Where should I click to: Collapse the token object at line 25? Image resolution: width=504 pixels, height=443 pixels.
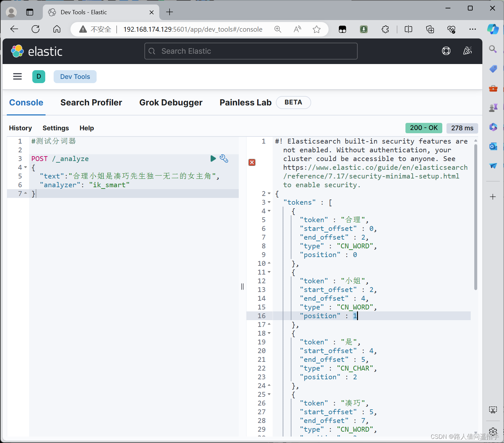click(269, 394)
